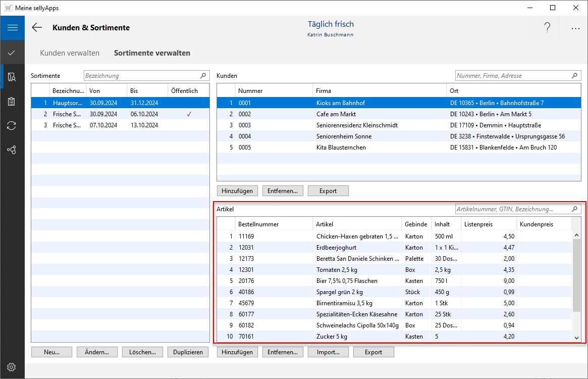Sort Artikel table by Listenpreis column header
The width and height of the screenshot is (588, 379).
click(489, 224)
